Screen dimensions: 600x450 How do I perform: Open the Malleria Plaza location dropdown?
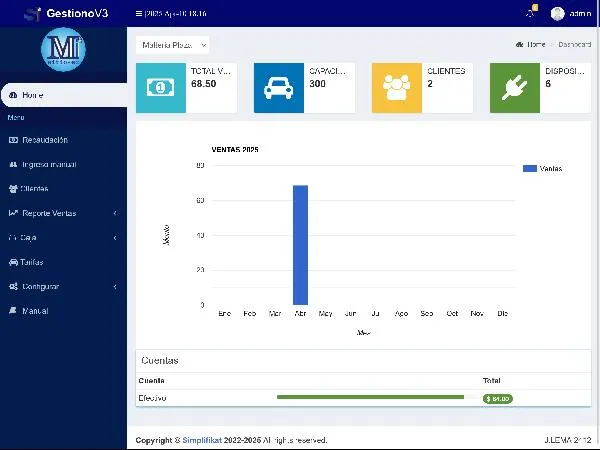click(x=172, y=44)
